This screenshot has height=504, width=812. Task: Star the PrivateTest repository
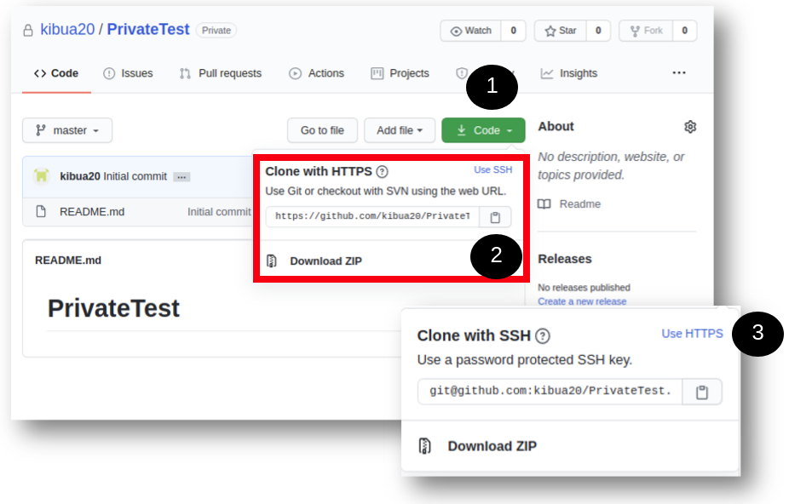[x=561, y=31]
